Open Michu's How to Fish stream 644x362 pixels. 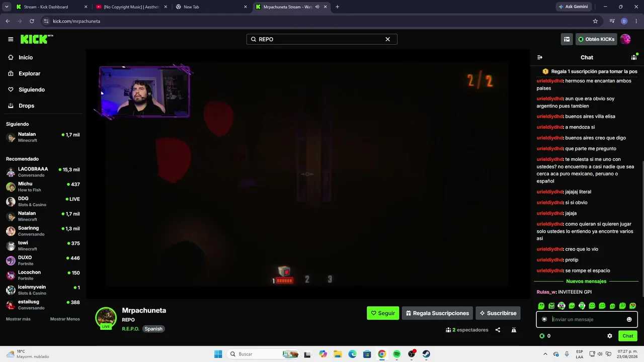[x=43, y=187]
